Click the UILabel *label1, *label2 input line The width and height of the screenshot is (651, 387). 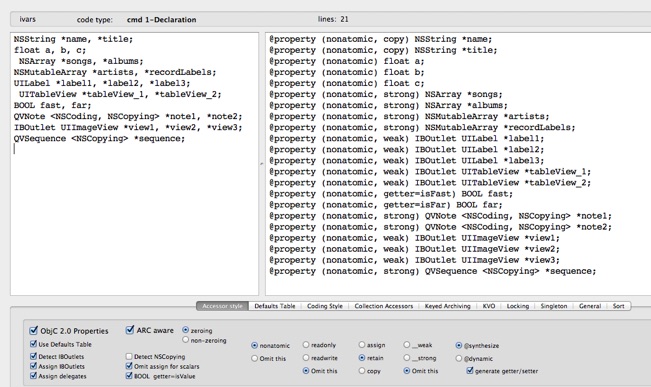point(102,83)
